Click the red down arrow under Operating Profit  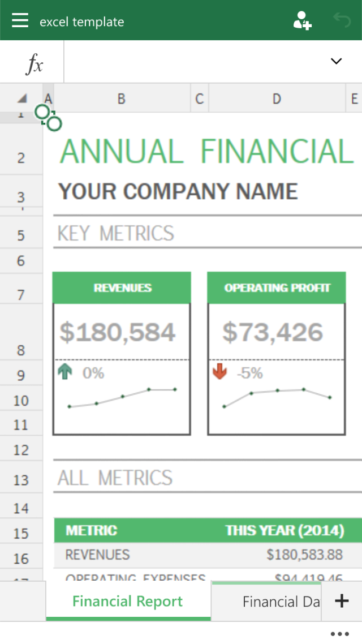pos(220,373)
